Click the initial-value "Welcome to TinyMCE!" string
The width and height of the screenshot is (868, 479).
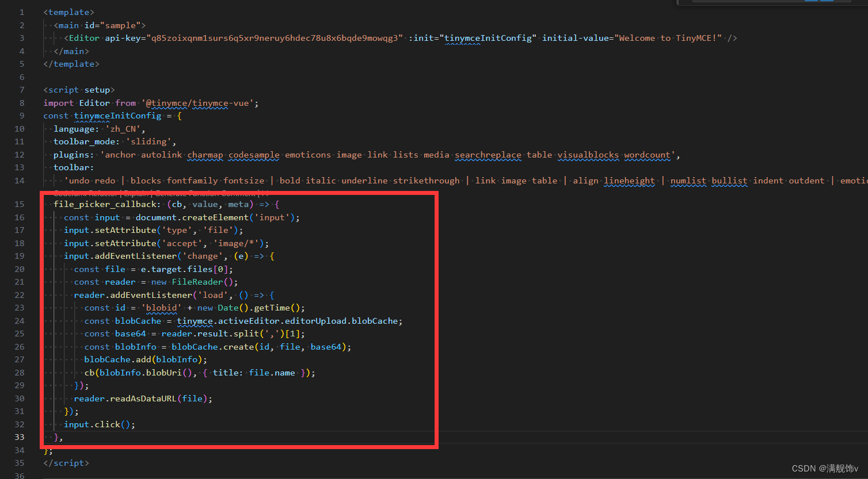tap(668, 38)
